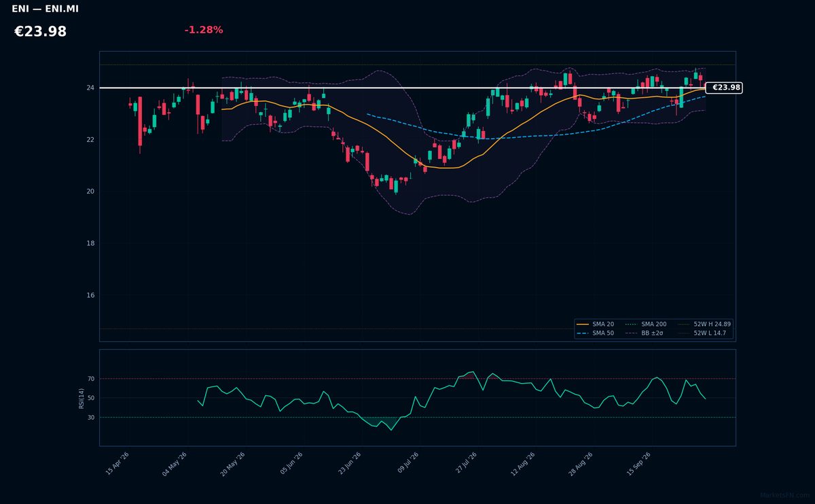Click the 24 price axis label
Viewport: 815px width, 504px height.
(x=90, y=88)
